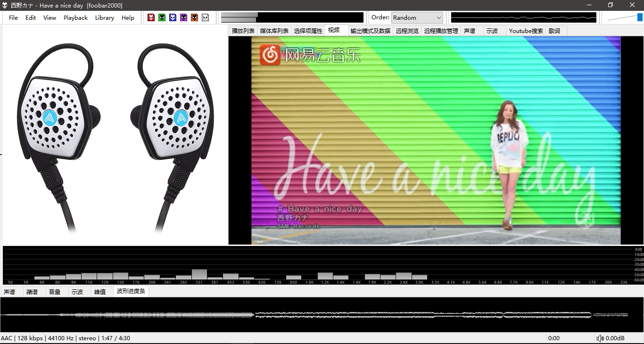This screenshot has width=644, height=344.
Task: Click the orange alien toolbar icon
Action: click(194, 17)
